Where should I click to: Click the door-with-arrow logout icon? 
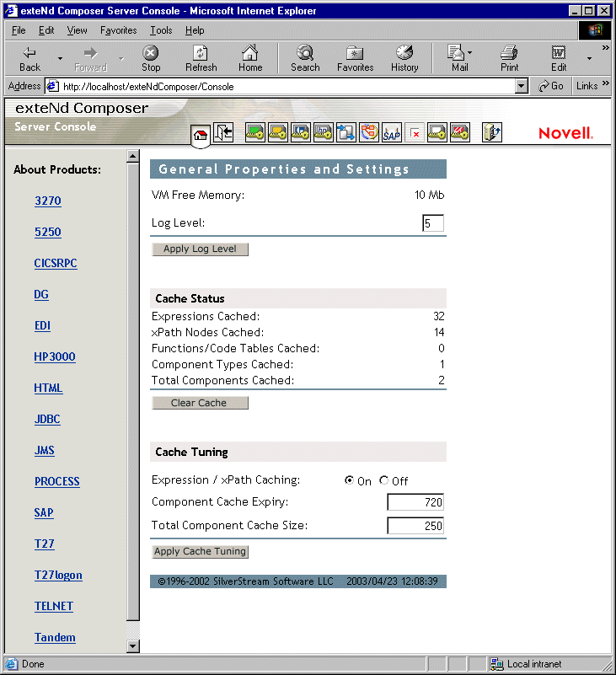click(223, 132)
